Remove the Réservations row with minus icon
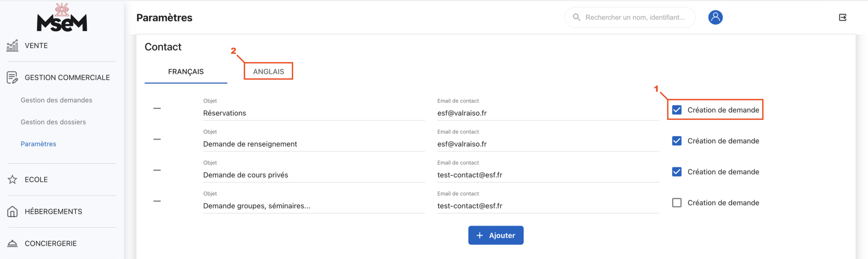The width and height of the screenshot is (868, 259). 157,109
